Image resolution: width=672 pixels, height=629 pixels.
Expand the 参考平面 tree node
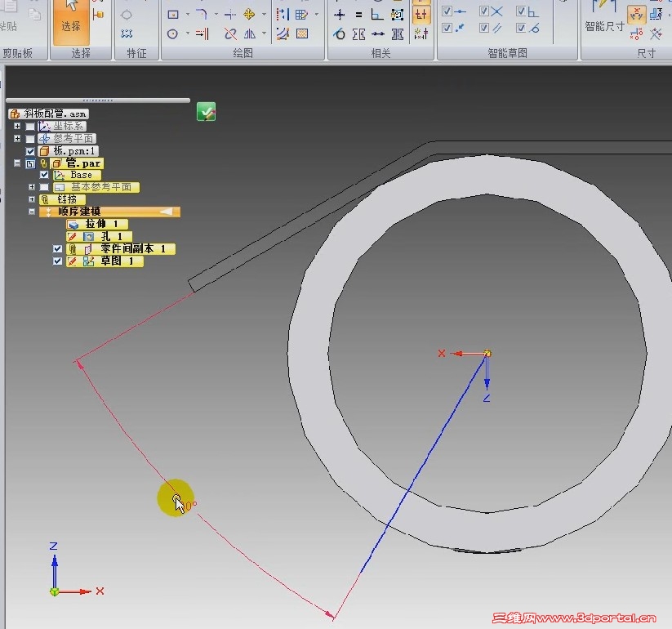pos(17,139)
